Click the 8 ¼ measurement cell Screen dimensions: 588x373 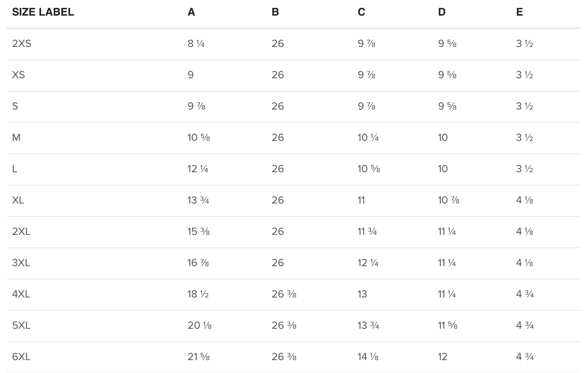coord(196,43)
